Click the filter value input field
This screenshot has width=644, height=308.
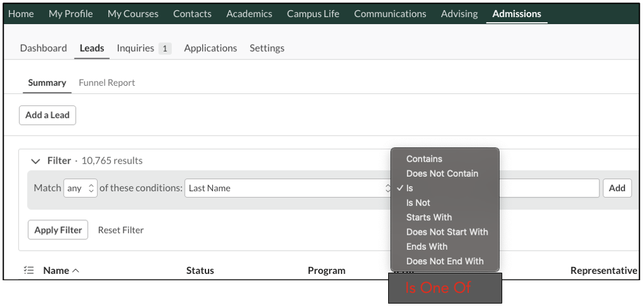[x=549, y=188]
